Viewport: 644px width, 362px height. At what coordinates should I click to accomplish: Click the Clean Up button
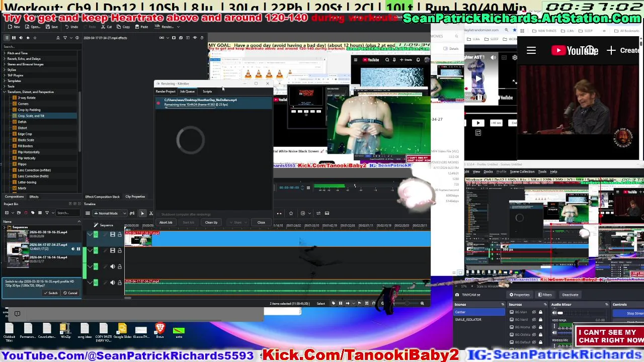[211, 223]
